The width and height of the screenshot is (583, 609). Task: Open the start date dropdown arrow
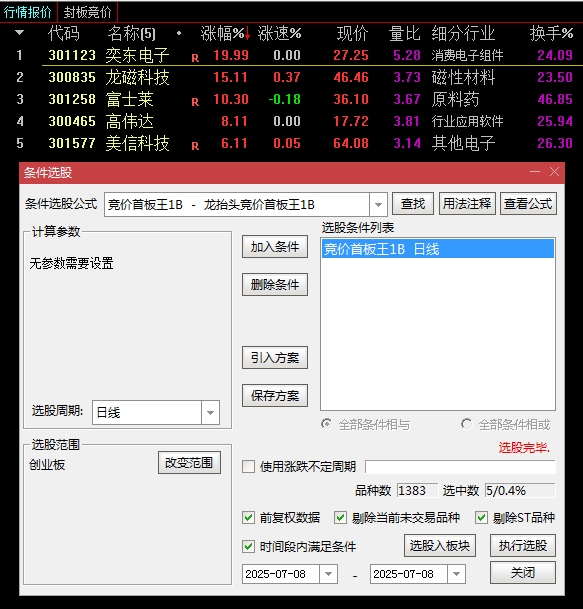[x=329, y=574]
